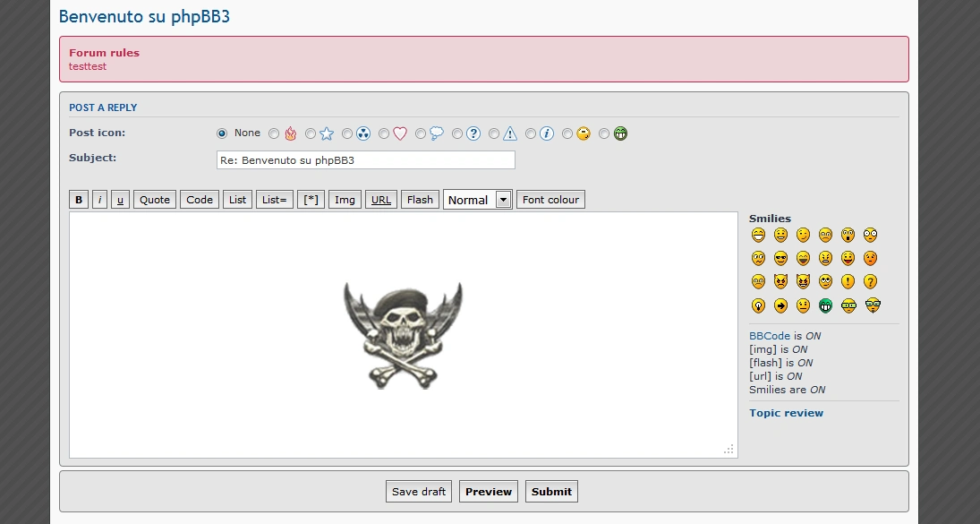Select the star post icon radio button
Screen dimensions: 980x524
pyautogui.click(x=310, y=133)
